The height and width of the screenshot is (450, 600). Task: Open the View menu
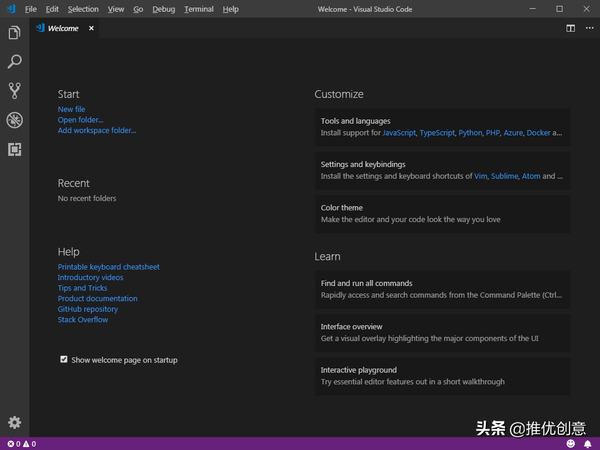116,9
